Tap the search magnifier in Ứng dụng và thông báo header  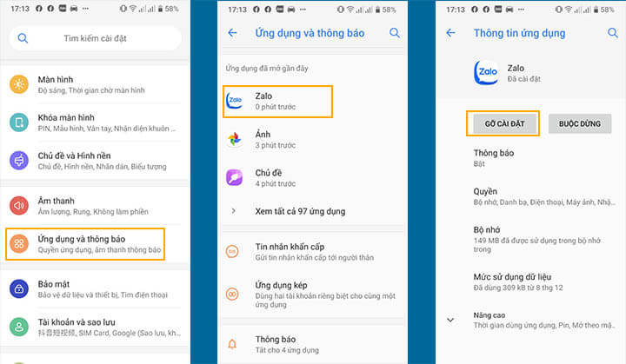pyautogui.click(x=395, y=33)
